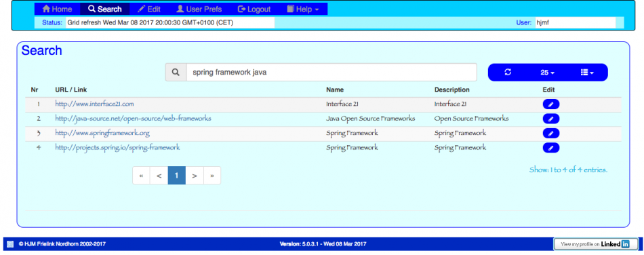Click the Search page heading

point(41,50)
